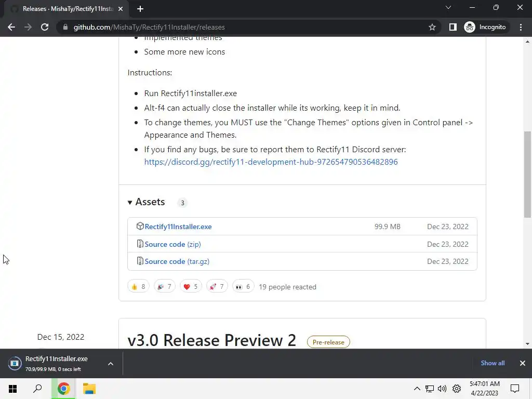Click the file icon beside Source code (tar.gz)
This screenshot has width=532, height=399.
coord(140,261)
